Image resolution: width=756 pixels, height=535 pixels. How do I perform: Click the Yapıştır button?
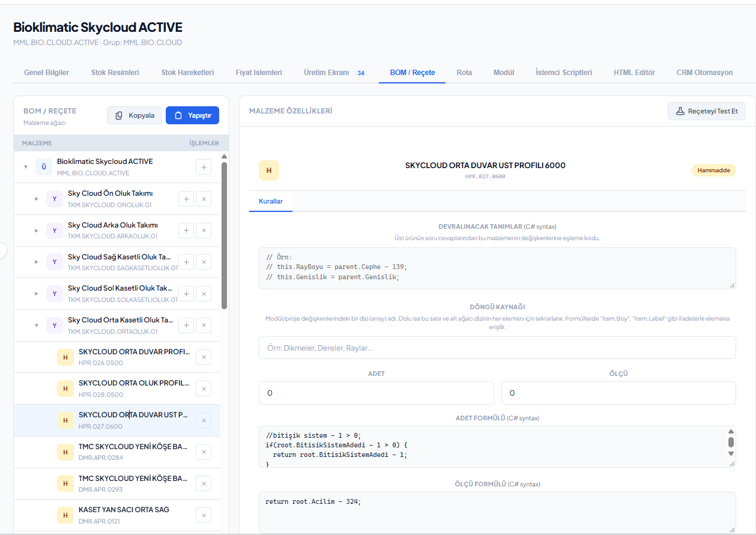tap(192, 115)
